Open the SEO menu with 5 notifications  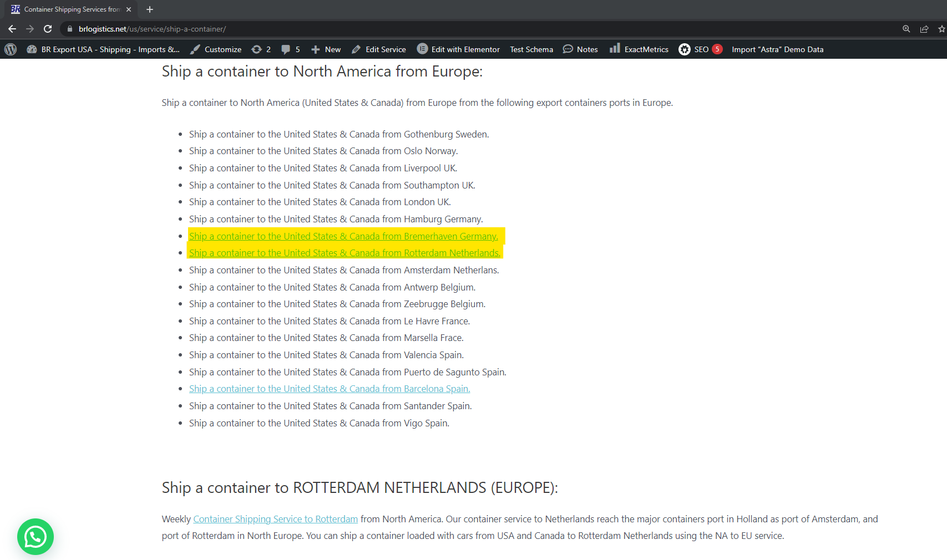coord(700,49)
